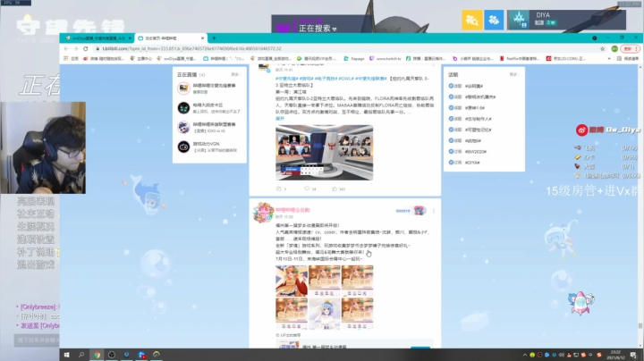Click the OBS taskbar icon
Image resolution: width=644 pixels, height=361 pixels.
(112, 355)
